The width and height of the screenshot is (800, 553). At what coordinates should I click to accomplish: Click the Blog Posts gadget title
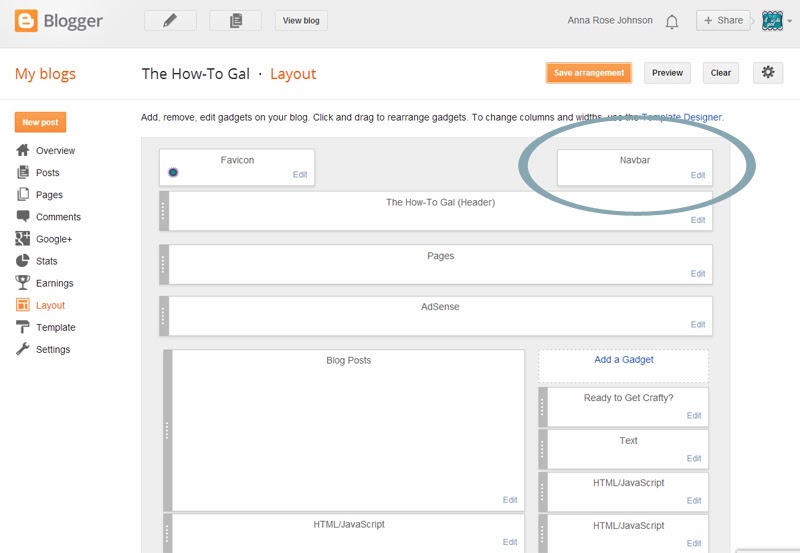[348, 360]
